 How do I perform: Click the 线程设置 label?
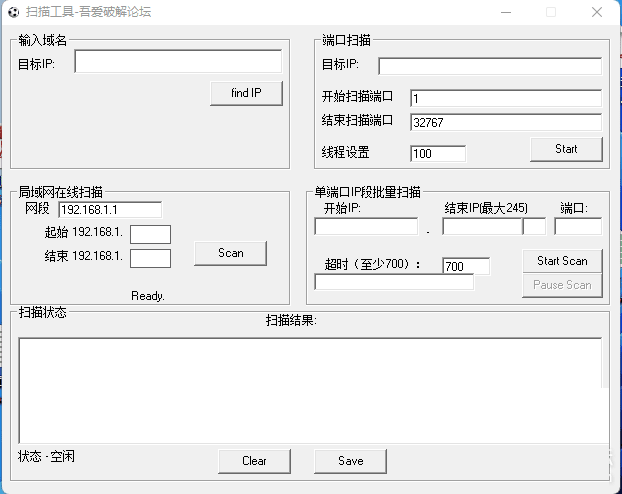[x=346, y=152]
